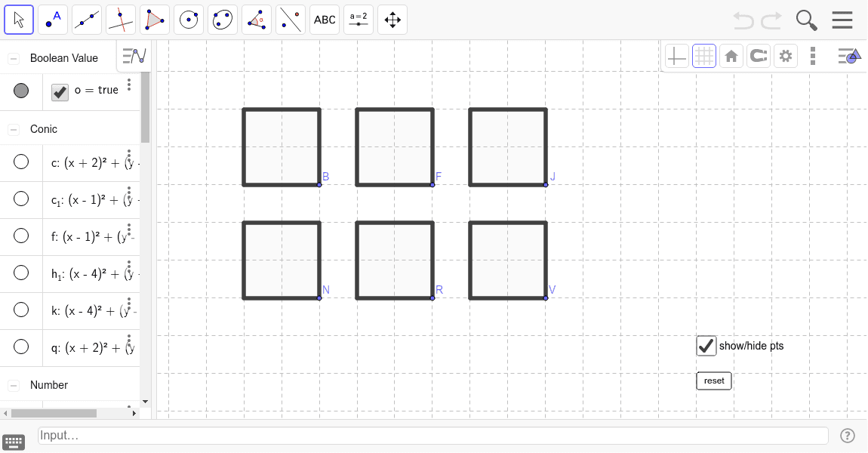Show conic c₁ in graphics view
The image size is (868, 453).
[21, 199]
